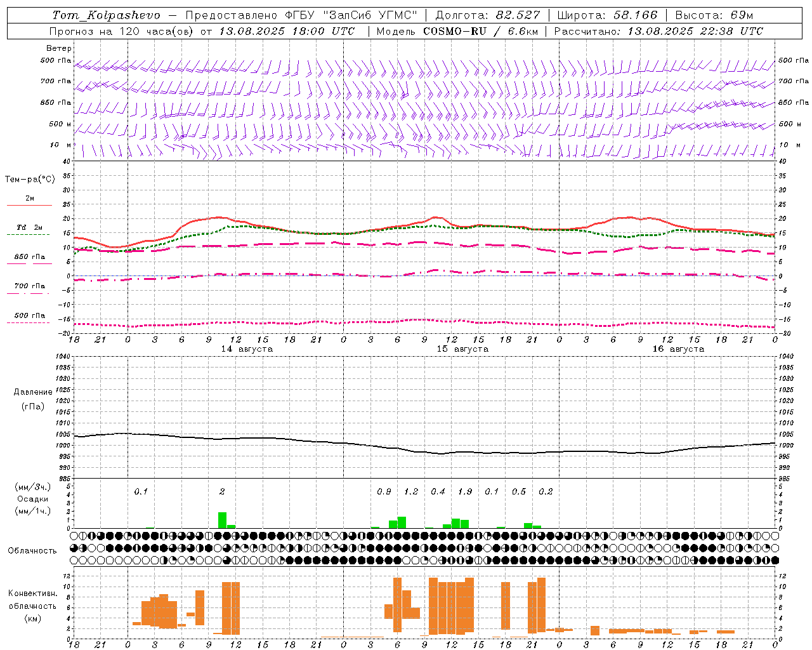Click the Долгота: 82.527 value
This screenshot has height=650, width=812.
(x=488, y=15)
